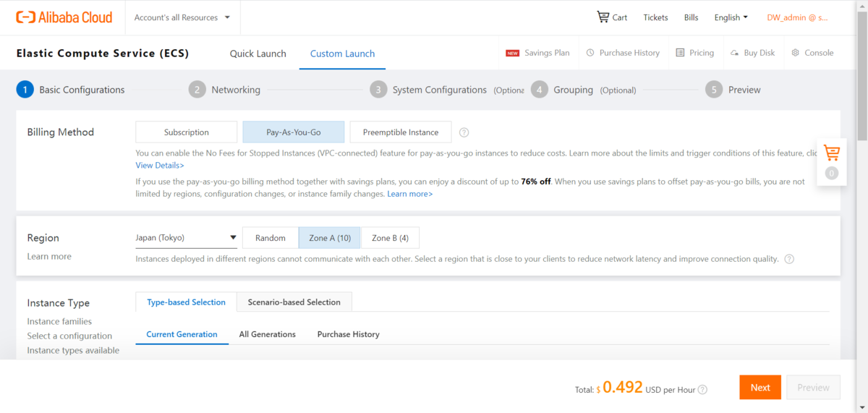Click Select a configuration text
Viewport: 868px width, 413px height.
tap(69, 336)
